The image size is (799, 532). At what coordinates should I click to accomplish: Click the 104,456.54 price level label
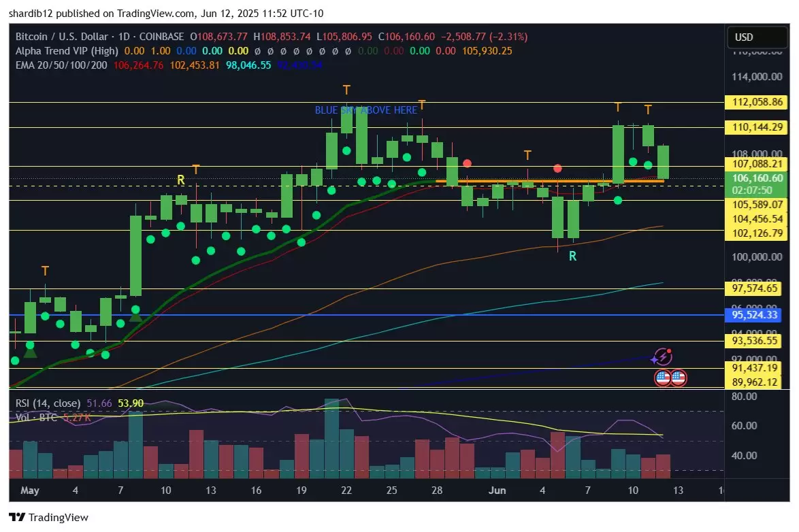pyautogui.click(x=757, y=218)
